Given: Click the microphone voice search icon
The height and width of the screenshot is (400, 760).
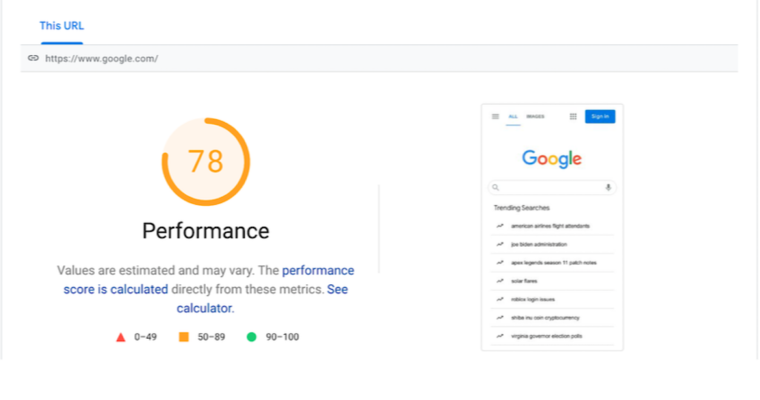Looking at the screenshot, I should (x=607, y=187).
